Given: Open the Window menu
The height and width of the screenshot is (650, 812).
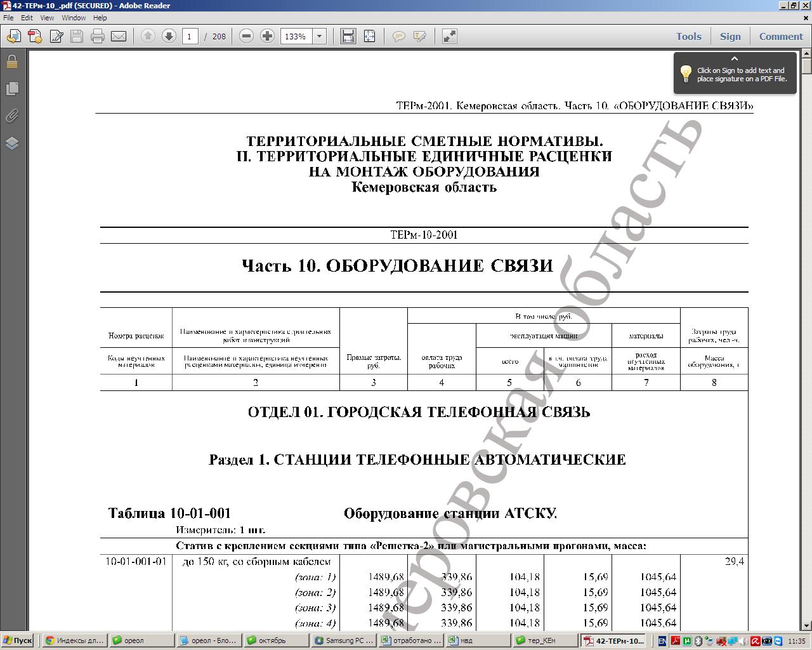Looking at the screenshot, I should pos(74,18).
